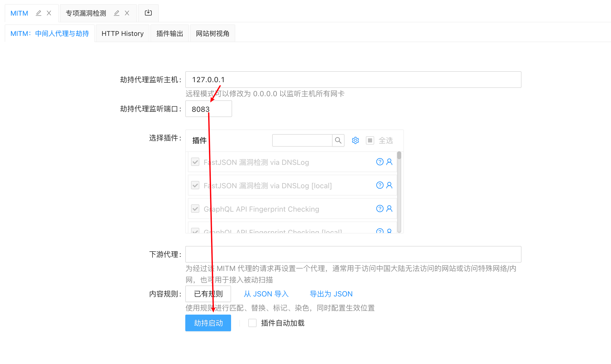Open plugin settings gear icon
Viewport: 611px width, 364px height.
point(355,140)
